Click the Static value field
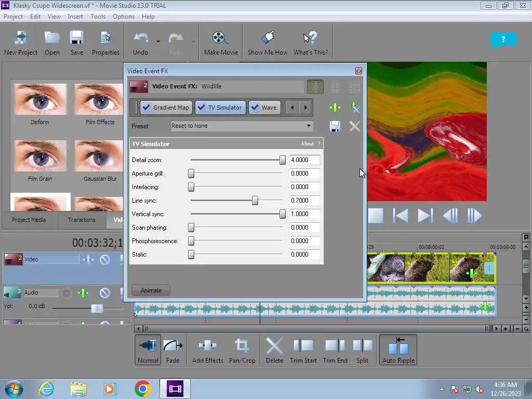This screenshot has width=532, height=399. [x=304, y=255]
